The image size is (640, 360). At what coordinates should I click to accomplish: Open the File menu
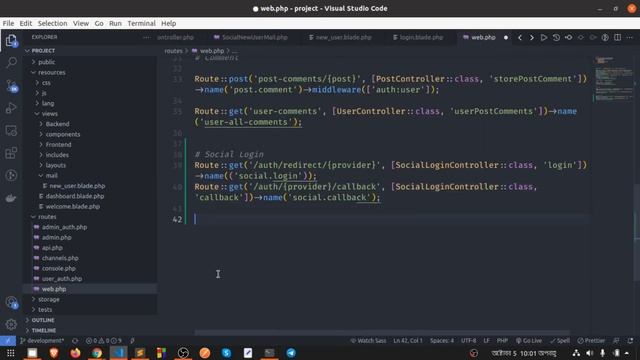pos(8,23)
